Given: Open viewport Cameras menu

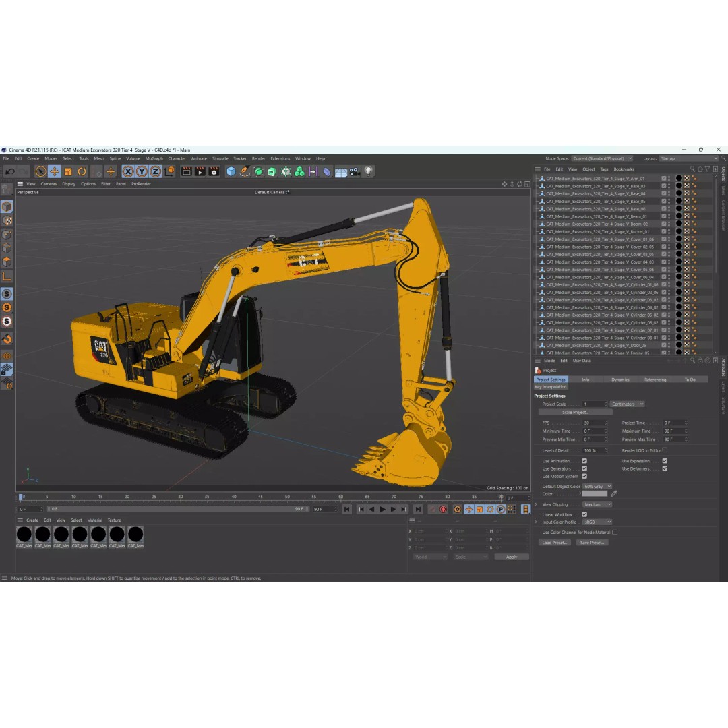Looking at the screenshot, I should (49, 184).
